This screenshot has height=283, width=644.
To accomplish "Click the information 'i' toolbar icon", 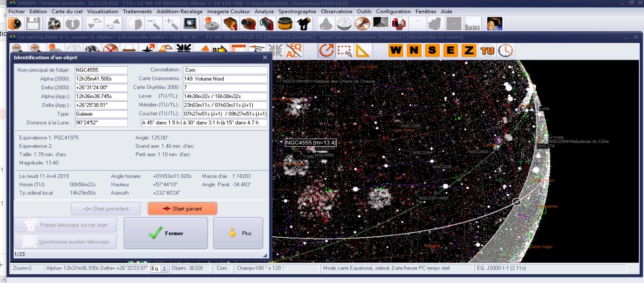I will (72, 23).
